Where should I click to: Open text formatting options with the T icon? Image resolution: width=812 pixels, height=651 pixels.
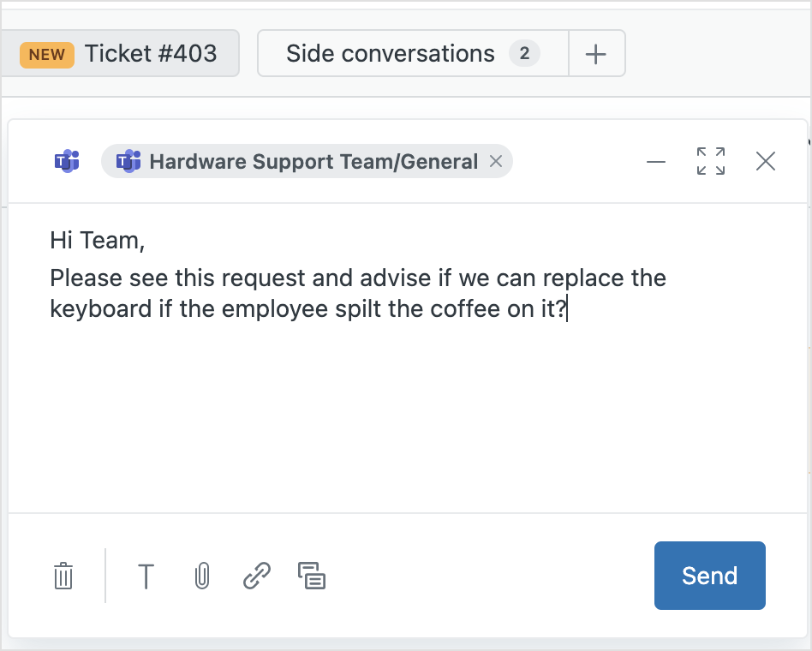(x=146, y=576)
